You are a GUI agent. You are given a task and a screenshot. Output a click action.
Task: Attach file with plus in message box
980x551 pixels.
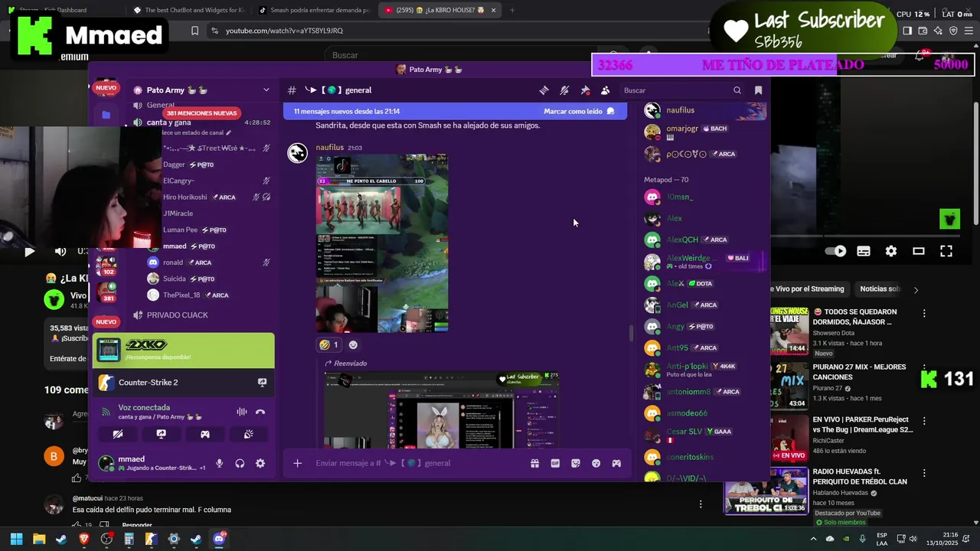[x=298, y=463]
